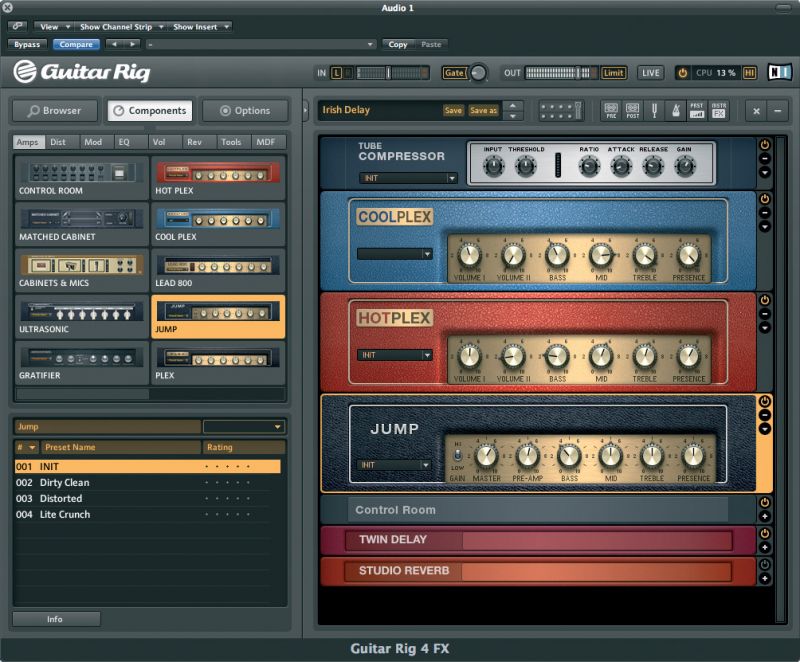Choose the Gratifier amp component
This screenshot has width=800, height=662.
[x=82, y=363]
